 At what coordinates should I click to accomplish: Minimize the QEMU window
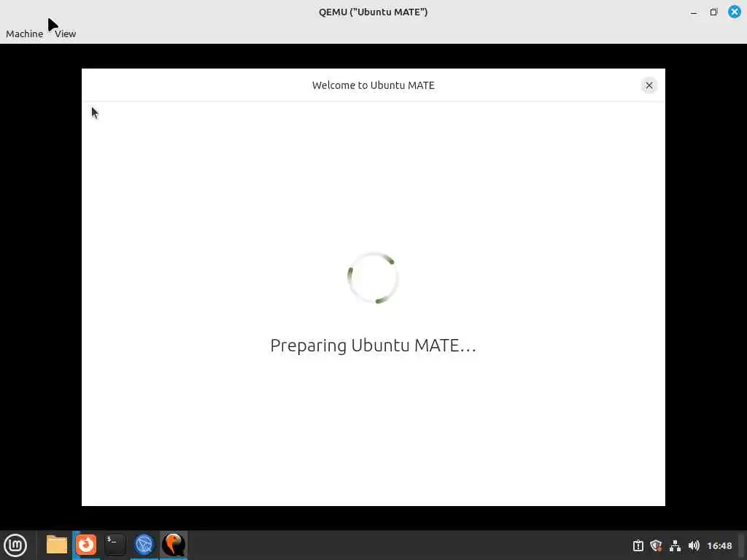coord(694,12)
